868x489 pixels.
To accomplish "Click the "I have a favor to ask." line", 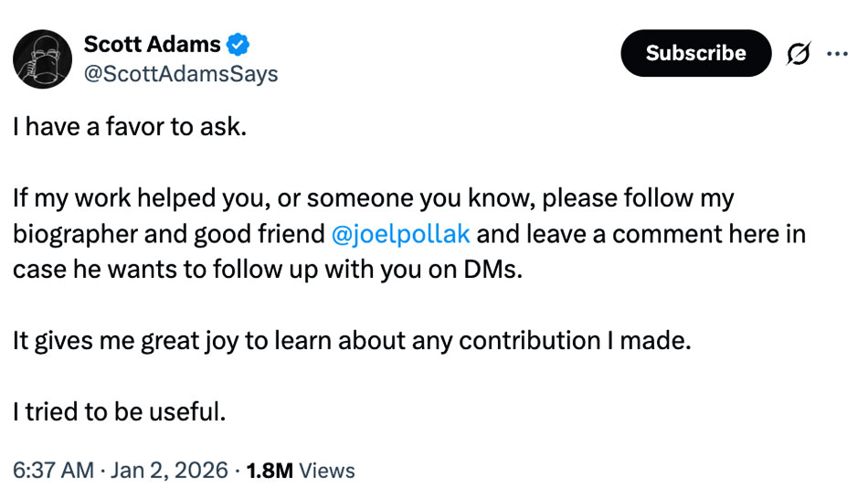I will 129,126.
